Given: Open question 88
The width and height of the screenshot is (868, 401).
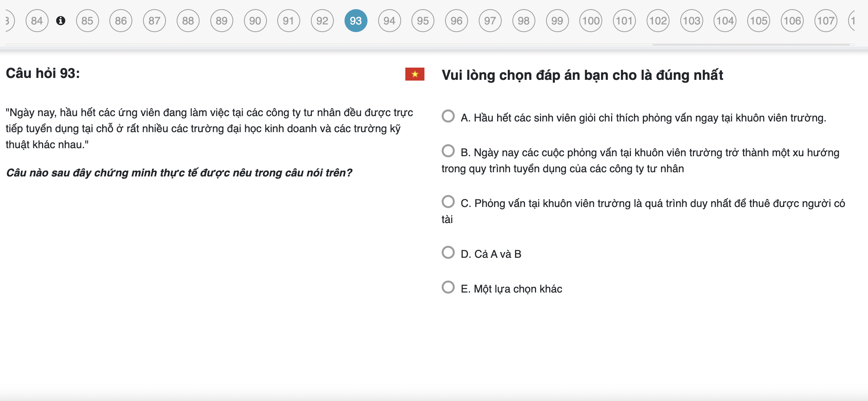Looking at the screenshot, I should [188, 21].
